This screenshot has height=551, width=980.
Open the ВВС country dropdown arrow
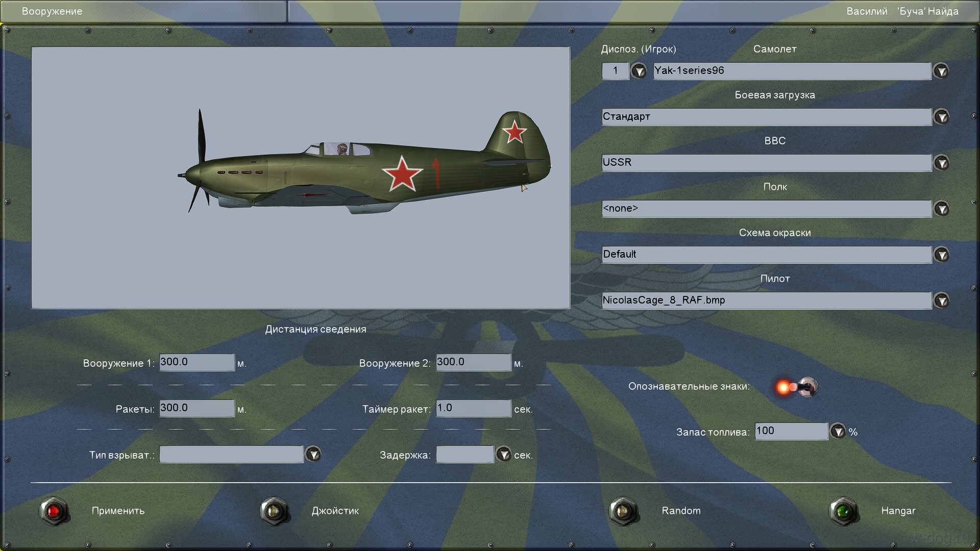(941, 163)
